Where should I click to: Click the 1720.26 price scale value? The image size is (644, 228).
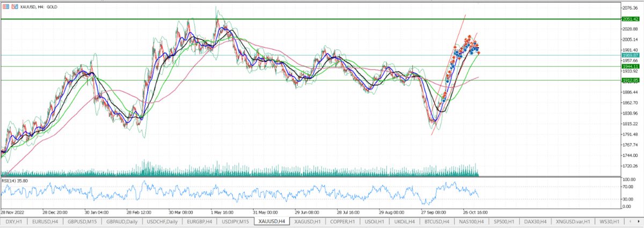pyautogui.click(x=630, y=166)
